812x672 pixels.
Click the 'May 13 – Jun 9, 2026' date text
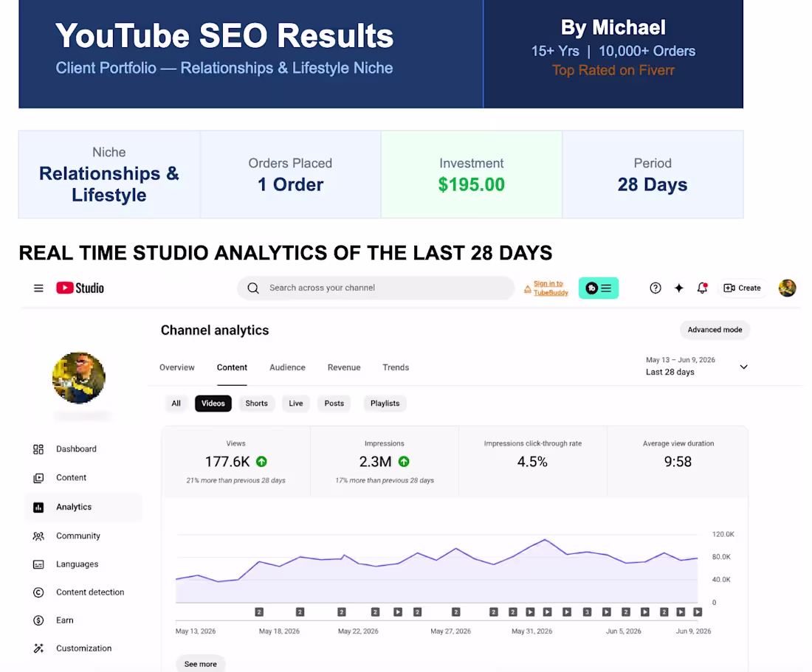[681, 360]
